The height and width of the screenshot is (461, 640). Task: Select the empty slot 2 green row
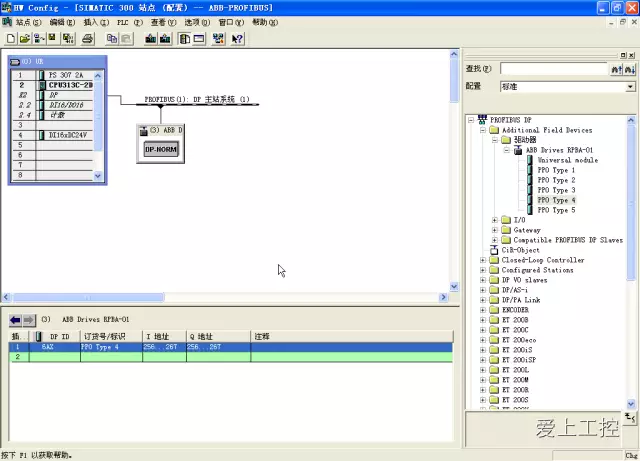[x=231, y=357]
